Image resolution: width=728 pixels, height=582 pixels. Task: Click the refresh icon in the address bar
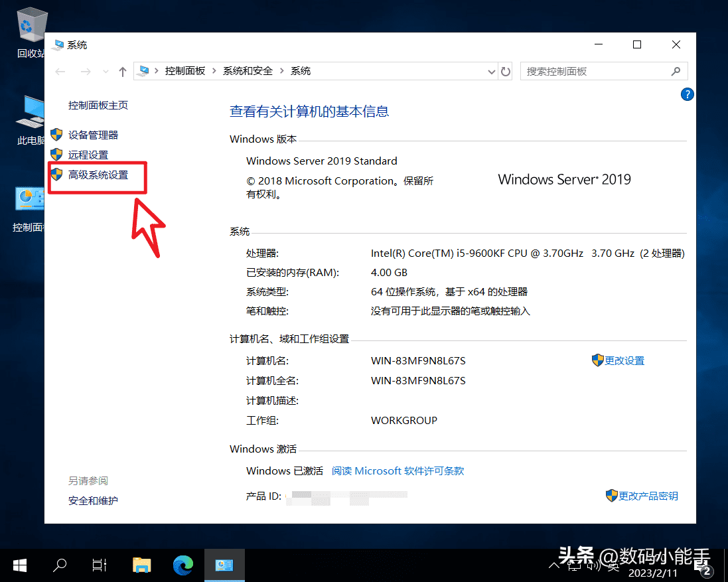[x=506, y=71]
